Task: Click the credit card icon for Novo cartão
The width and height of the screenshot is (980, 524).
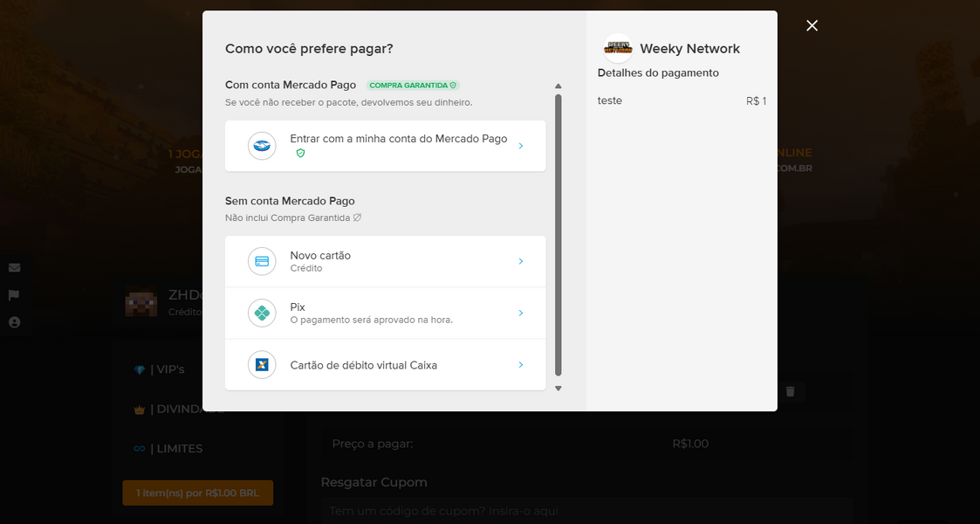Action: click(262, 261)
